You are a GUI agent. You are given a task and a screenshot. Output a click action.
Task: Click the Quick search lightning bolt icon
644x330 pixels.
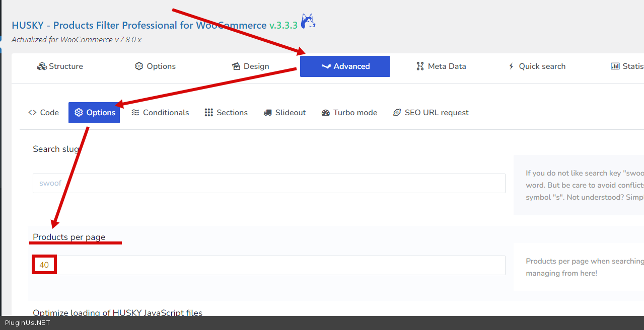coord(511,66)
